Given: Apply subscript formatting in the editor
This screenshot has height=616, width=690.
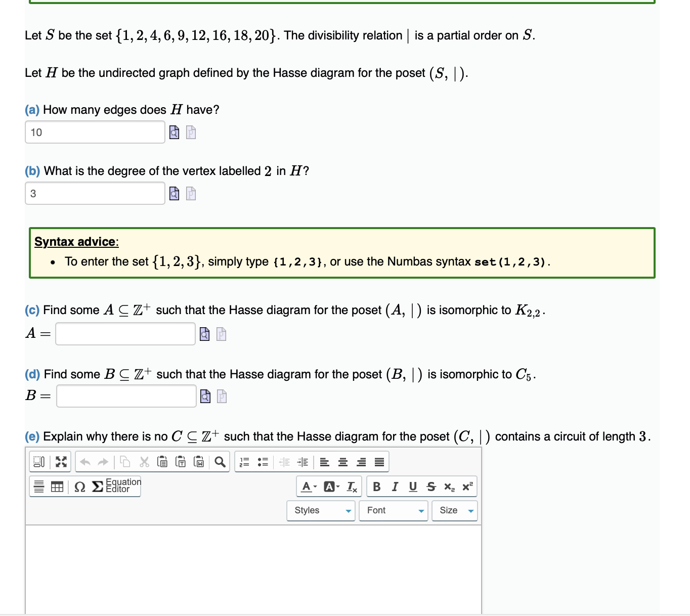Looking at the screenshot, I should 449,486.
